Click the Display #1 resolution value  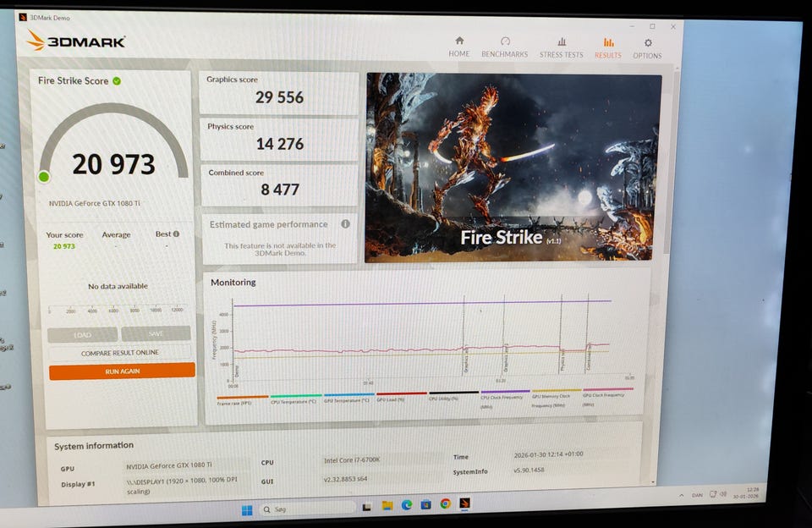(x=182, y=485)
